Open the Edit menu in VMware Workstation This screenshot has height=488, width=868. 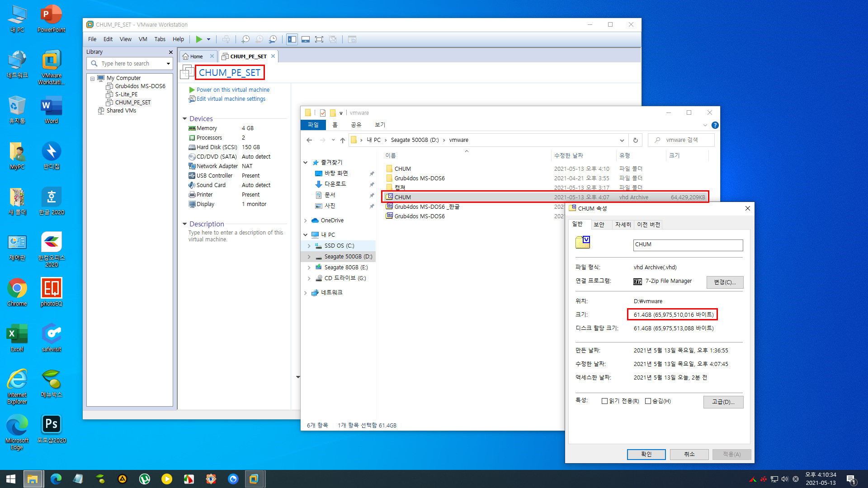tap(108, 39)
